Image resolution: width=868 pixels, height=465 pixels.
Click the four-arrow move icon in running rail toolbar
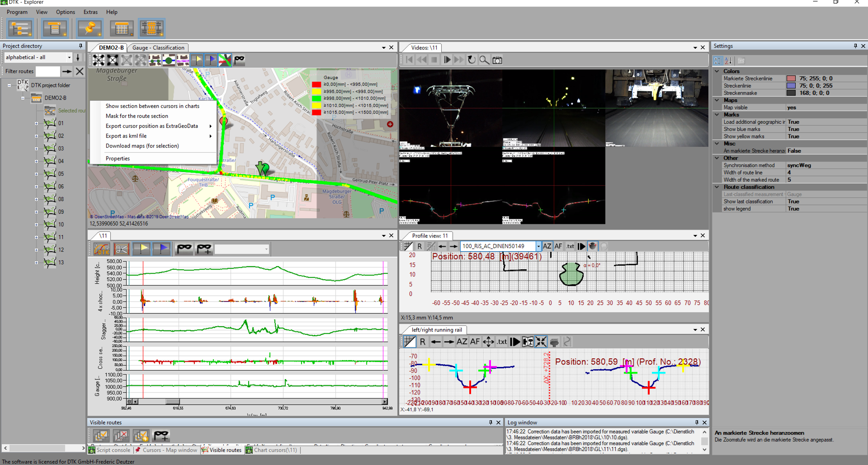click(488, 342)
